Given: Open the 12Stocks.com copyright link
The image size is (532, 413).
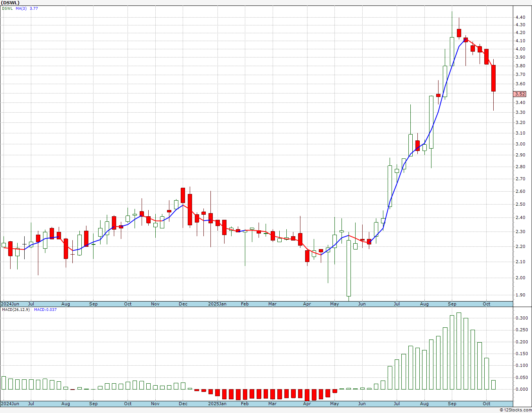Looking at the screenshot, I should click(x=516, y=410).
